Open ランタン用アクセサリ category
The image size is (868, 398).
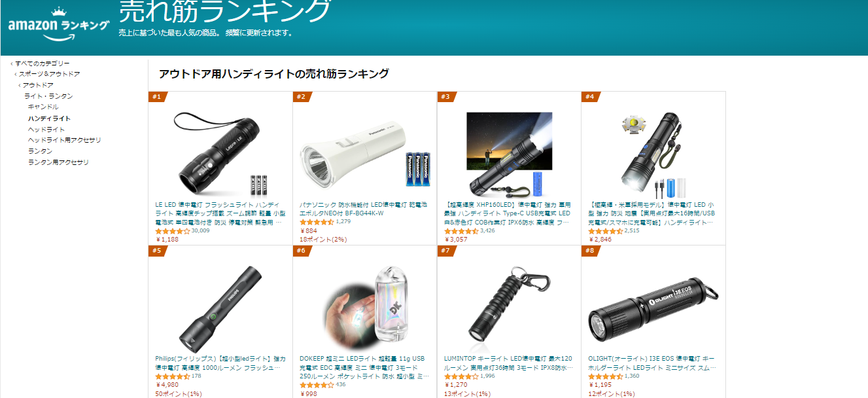[x=58, y=162]
